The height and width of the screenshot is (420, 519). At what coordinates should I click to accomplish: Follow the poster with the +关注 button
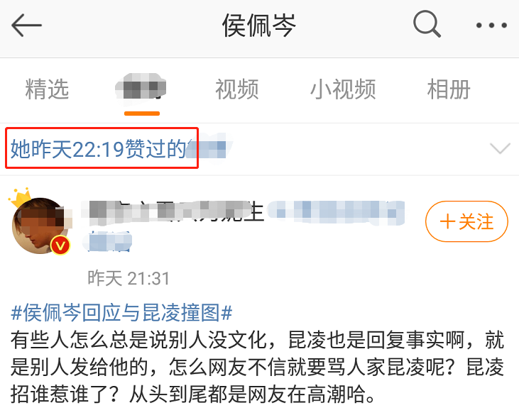(466, 221)
